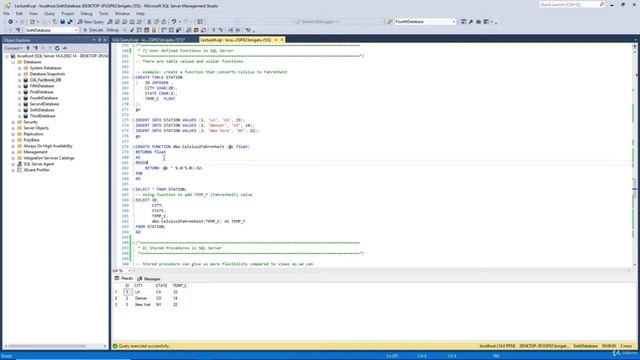Image resolution: width=640 pixels, height=360 pixels.
Task: Expand the Security folder node
Action: (13, 122)
